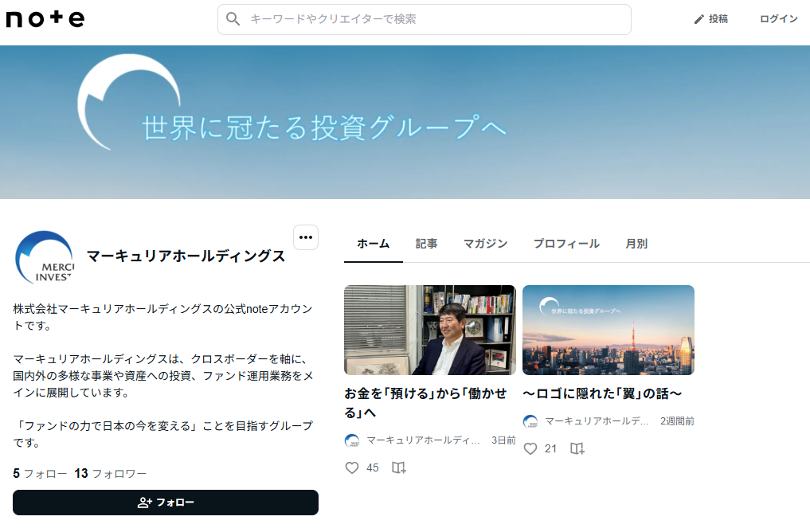The image size is (810, 532).
Task: Click the note logo
Action: [x=45, y=19]
